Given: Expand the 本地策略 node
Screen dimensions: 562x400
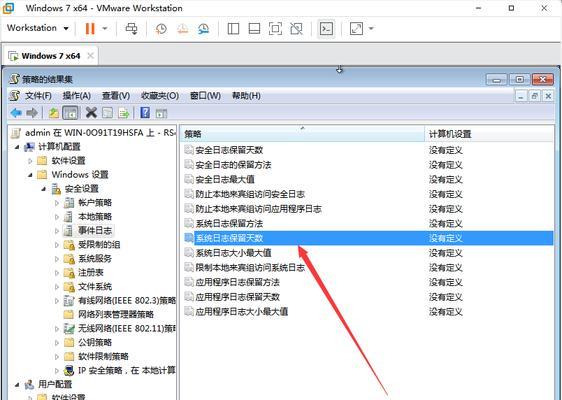Looking at the screenshot, I should click(x=57, y=216).
